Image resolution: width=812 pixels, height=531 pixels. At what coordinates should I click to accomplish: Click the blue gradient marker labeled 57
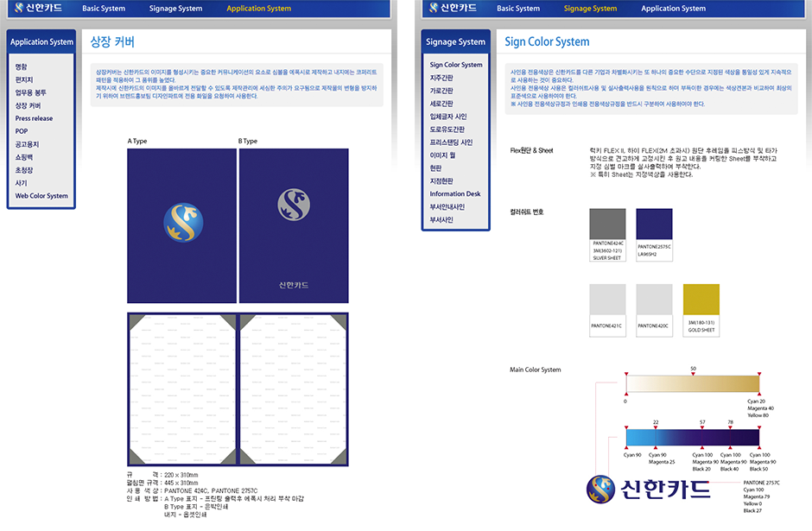click(702, 427)
